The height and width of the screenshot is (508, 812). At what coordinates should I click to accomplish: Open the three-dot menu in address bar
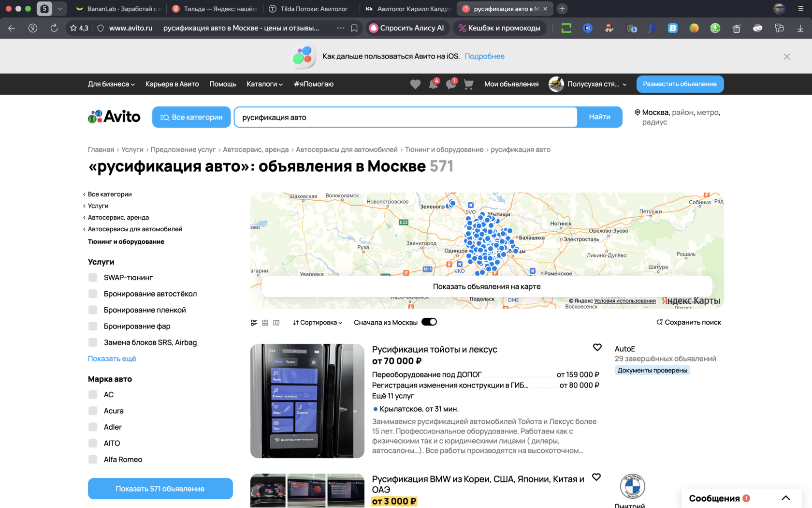341,28
